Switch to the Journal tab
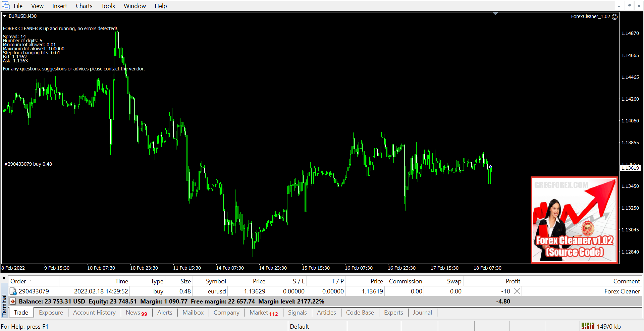This screenshot has width=644, height=331. [422, 313]
